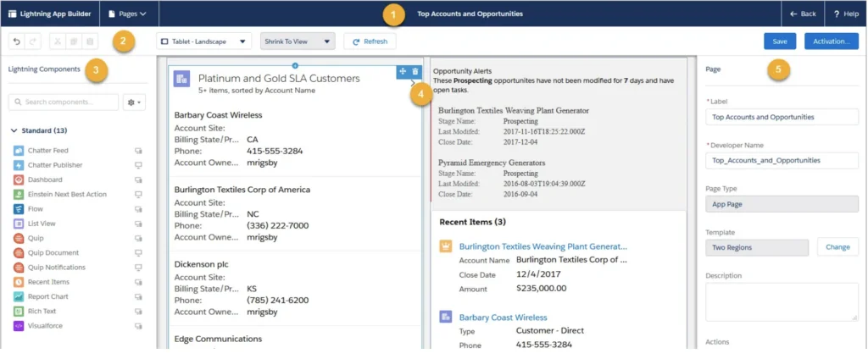Select the Einstein Next Best Action icon

[19, 194]
